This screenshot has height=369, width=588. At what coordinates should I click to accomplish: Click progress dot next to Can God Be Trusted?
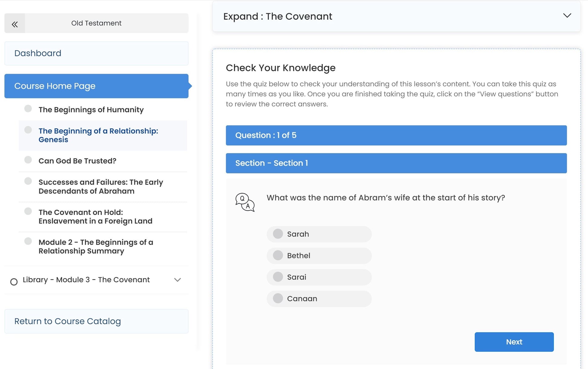click(x=28, y=160)
